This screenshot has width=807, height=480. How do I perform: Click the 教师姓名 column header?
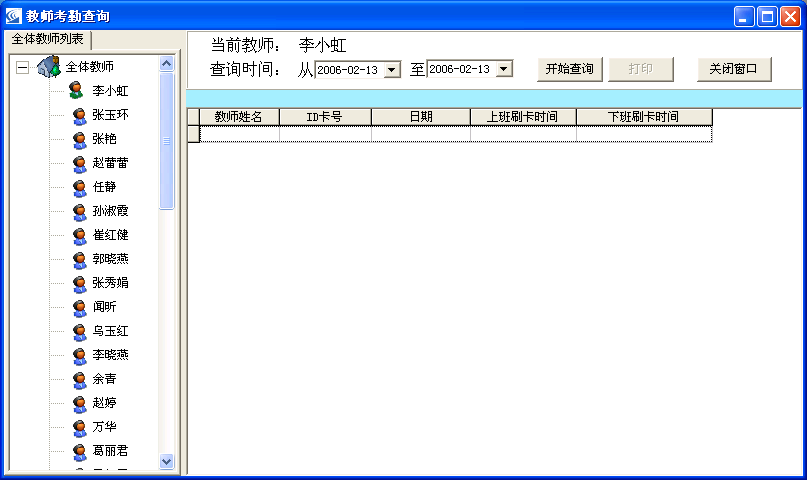pyautogui.click(x=239, y=117)
